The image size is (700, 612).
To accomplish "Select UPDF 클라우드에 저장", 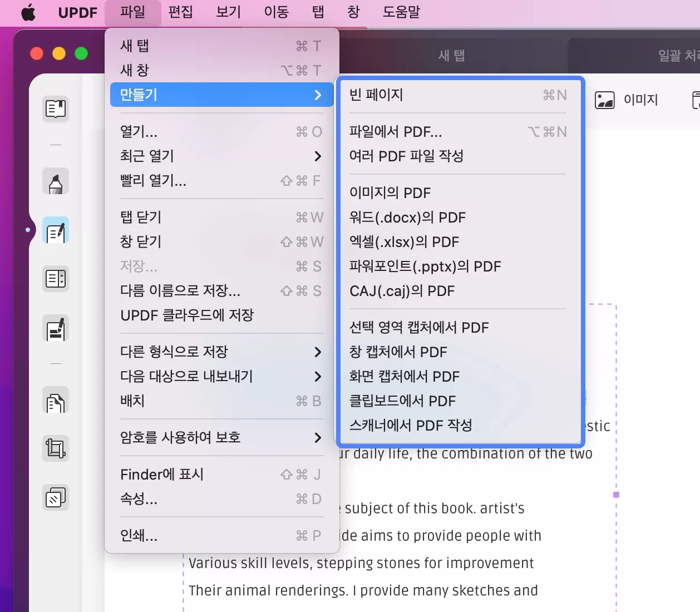I will [x=221, y=315].
